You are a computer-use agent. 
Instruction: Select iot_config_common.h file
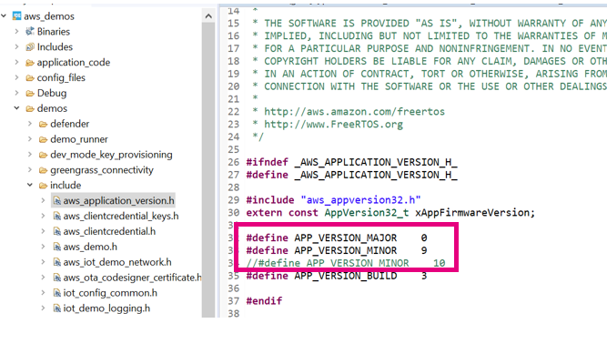110,293
